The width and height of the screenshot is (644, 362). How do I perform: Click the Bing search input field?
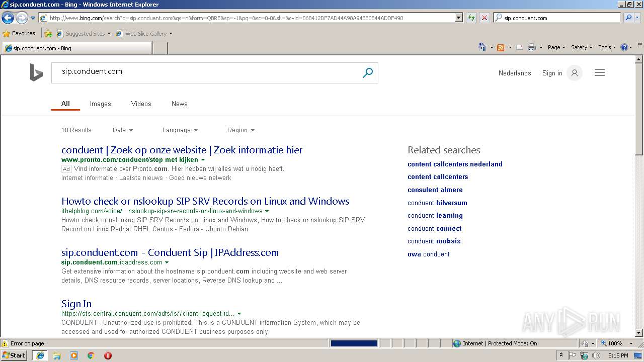[x=206, y=72]
